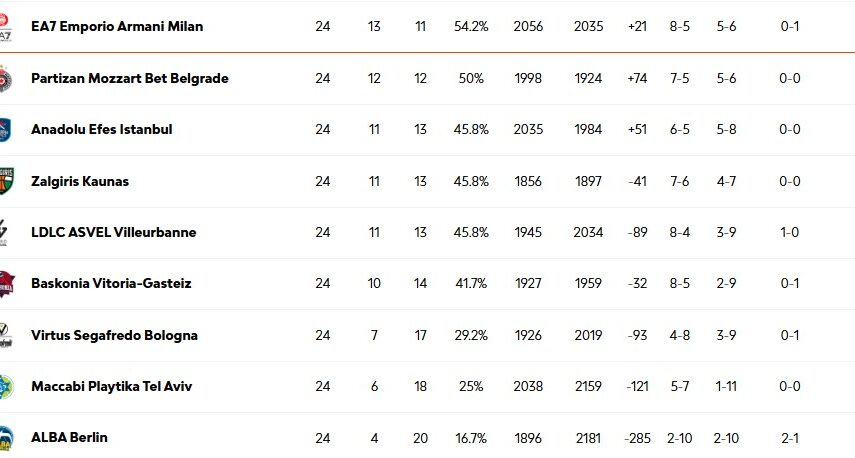The image size is (855, 458).
Task: Open EA7 Emporio Armani Milan team page
Action: pos(117,27)
